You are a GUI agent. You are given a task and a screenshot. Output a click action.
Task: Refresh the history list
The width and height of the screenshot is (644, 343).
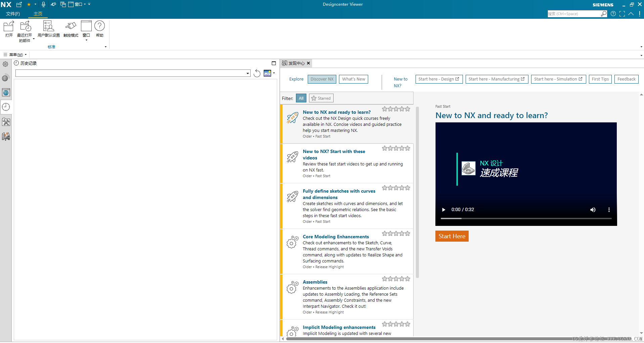coord(257,73)
